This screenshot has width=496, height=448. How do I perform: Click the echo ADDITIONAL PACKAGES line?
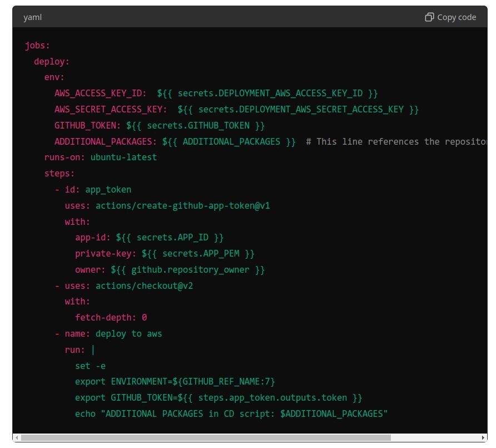click(x=231, y=414)
